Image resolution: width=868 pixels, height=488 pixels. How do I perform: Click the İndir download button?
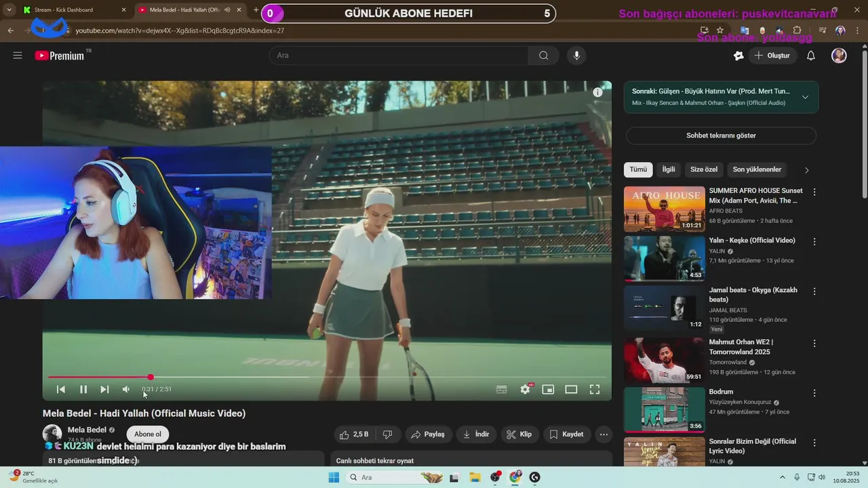(x=476, y=434)
